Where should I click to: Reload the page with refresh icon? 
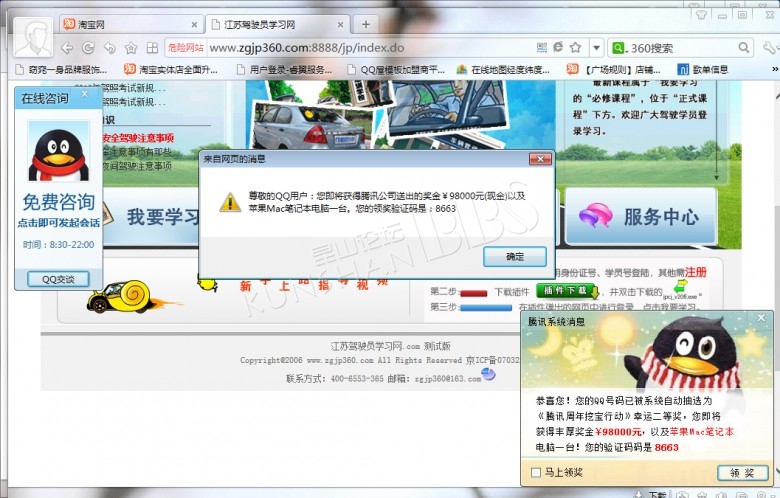point(88,48)
